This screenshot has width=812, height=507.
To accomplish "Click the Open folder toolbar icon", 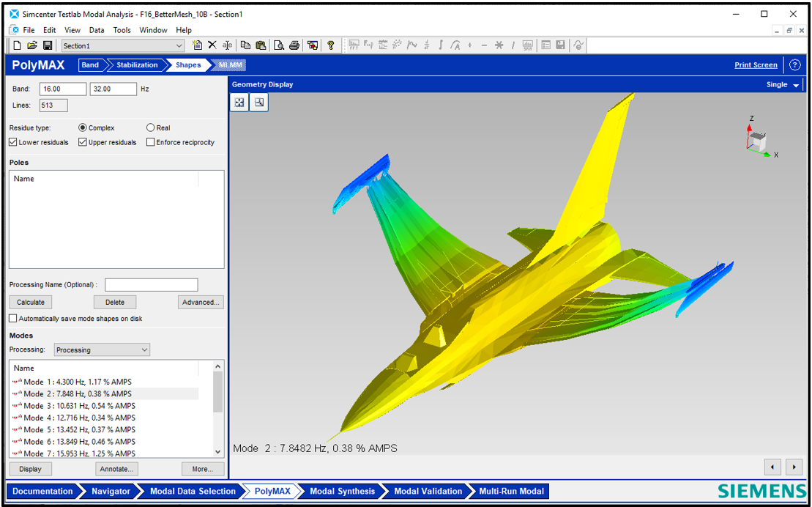I will (32, 45).
